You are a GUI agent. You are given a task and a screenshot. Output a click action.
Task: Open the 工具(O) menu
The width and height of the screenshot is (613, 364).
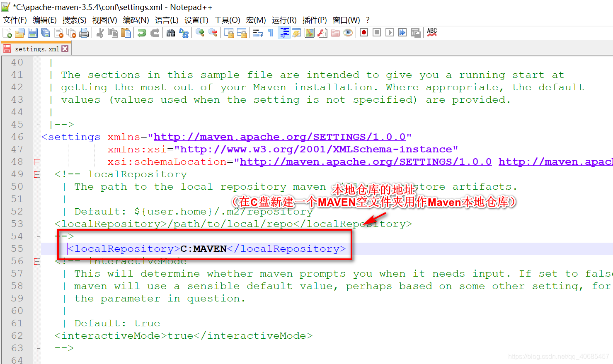pos(227,20)
